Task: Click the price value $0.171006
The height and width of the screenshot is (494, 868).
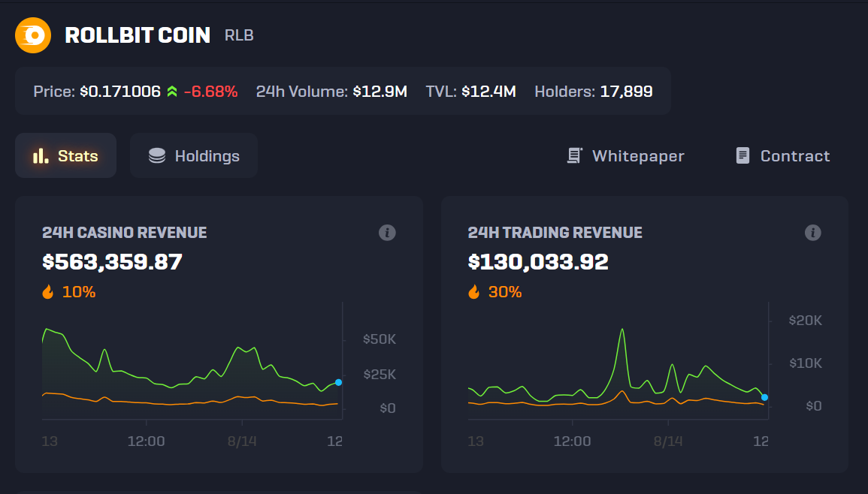Action: (x=120, y=92)
